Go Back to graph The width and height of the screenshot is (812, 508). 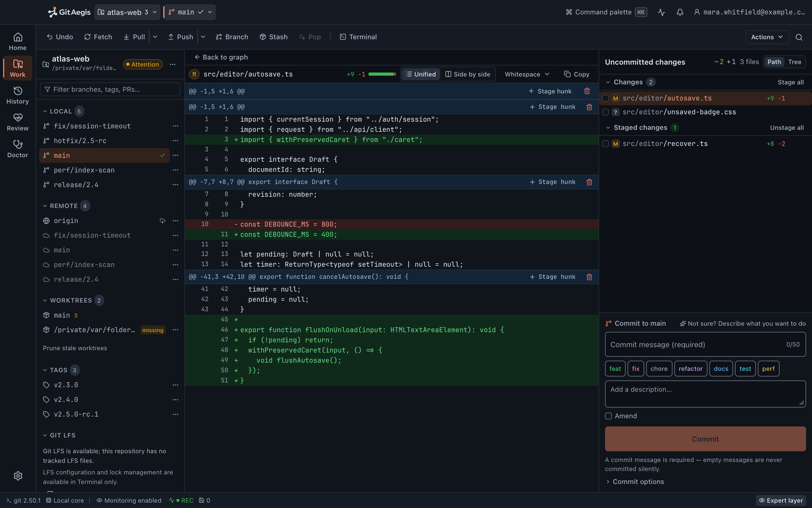click(221, 58)
